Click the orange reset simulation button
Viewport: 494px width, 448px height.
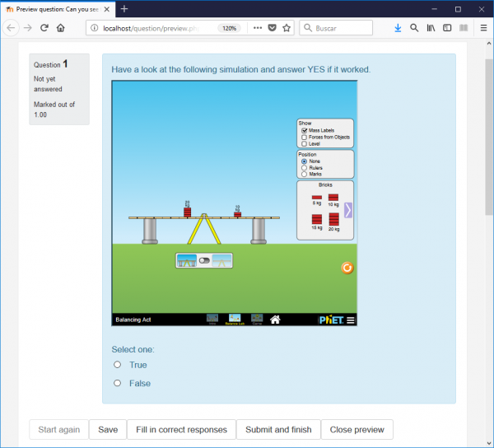(x=347, y=268)
